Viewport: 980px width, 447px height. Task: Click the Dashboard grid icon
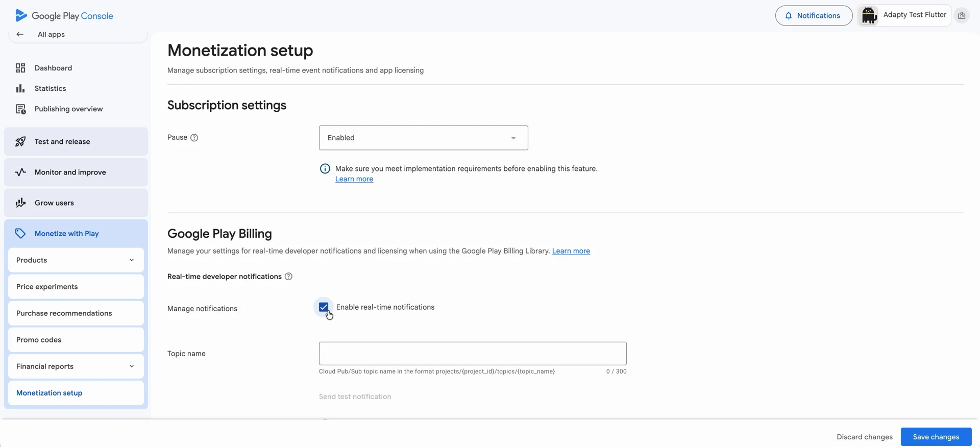20,68
